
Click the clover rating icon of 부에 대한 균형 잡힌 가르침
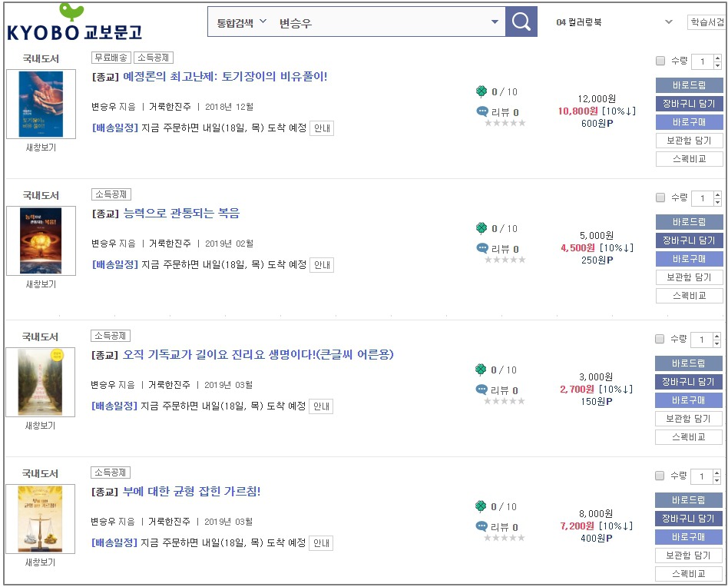(x=481, y=506)
